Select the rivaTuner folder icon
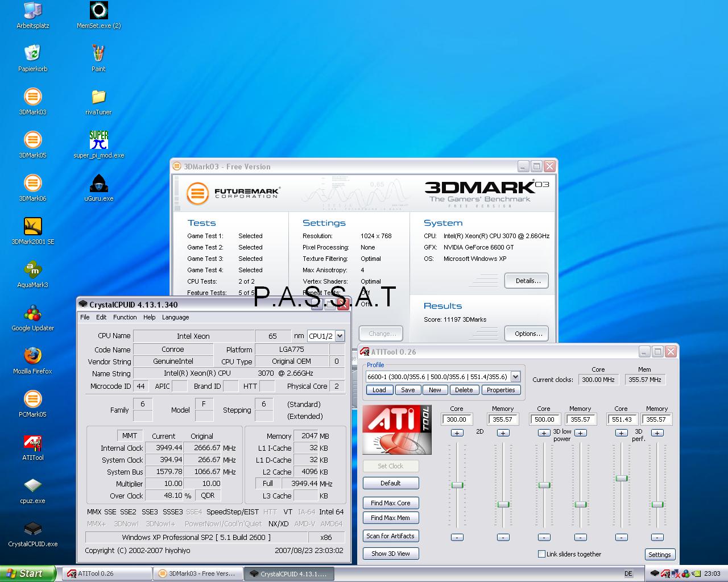This screenshot has height=582, width=728. (98, 102)
